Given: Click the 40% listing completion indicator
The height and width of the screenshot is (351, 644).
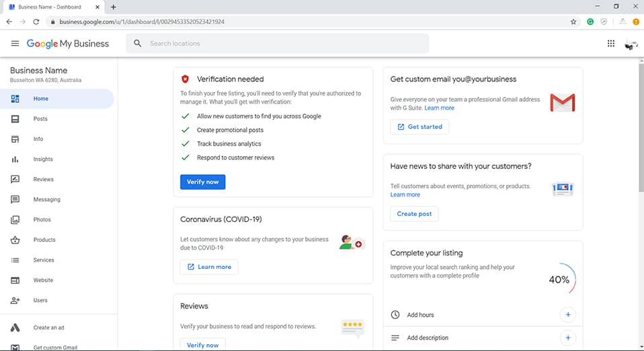Looking at the screenshot, I should point(561,279).
